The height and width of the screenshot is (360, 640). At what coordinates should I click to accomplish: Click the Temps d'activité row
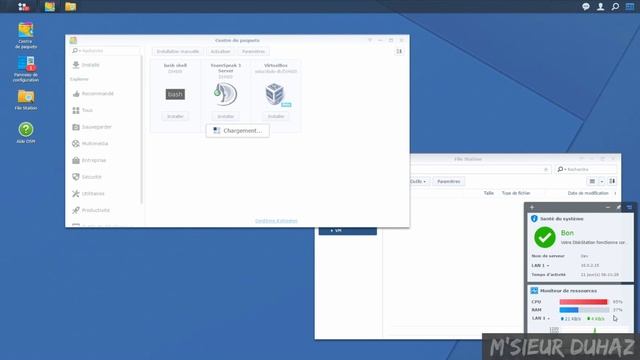(580, 275)
